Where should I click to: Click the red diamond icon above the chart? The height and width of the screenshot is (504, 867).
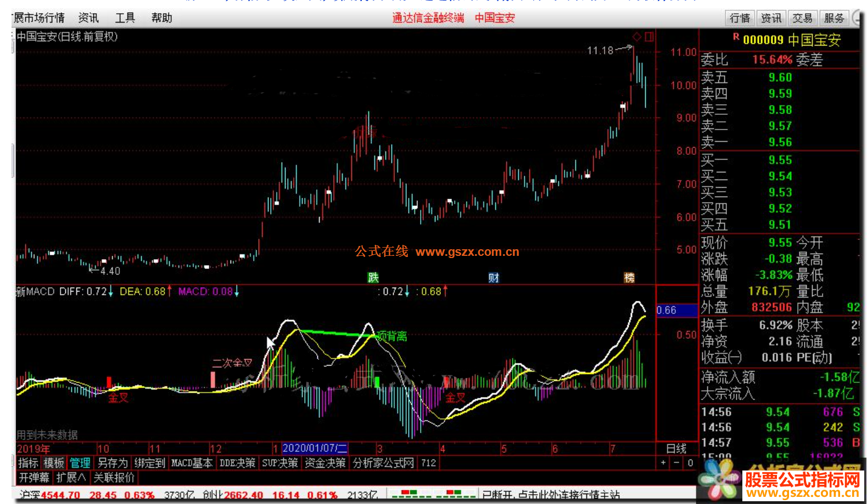tap(637, 37)
